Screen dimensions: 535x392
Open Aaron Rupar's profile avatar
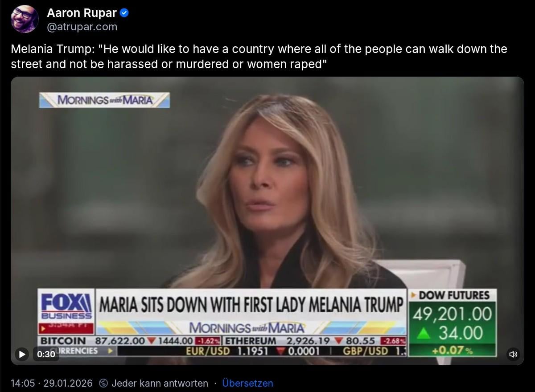[25, 19]
